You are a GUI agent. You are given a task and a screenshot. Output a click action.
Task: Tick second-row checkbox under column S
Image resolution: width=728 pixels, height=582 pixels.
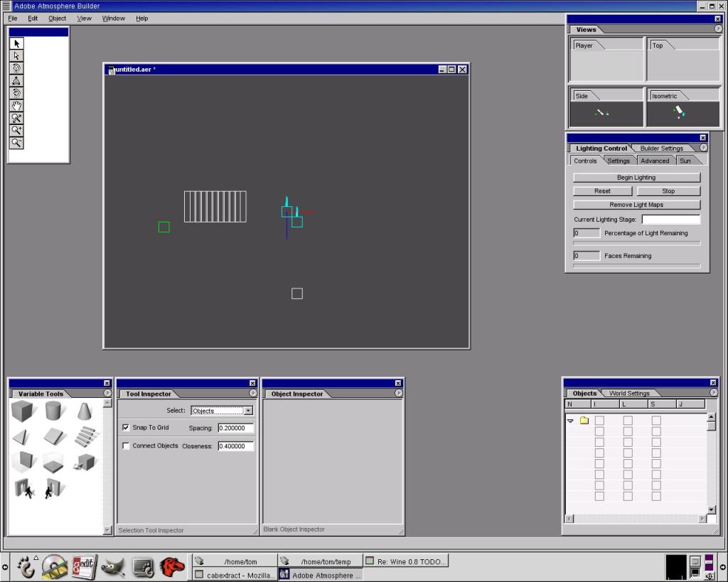(x=656, y=431)
